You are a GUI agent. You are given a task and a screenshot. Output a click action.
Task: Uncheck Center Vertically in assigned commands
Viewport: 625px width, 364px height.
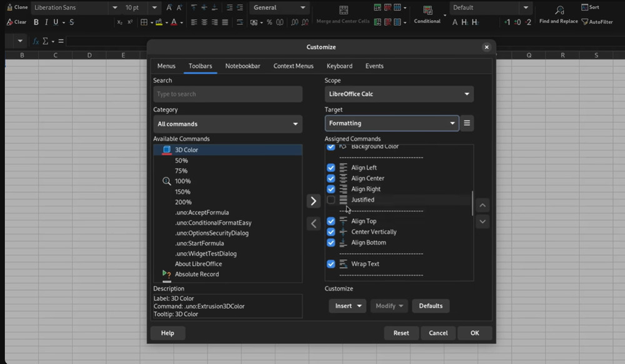(331, 232)
